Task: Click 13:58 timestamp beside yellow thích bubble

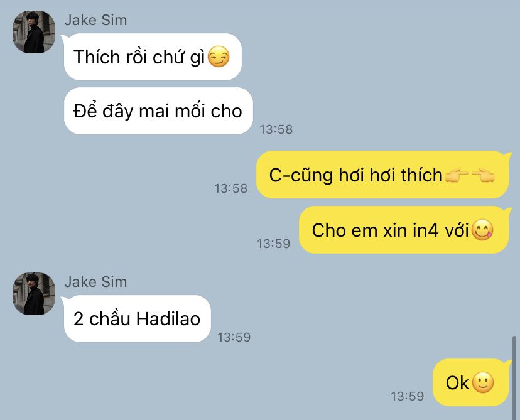Action: [231, 188]
